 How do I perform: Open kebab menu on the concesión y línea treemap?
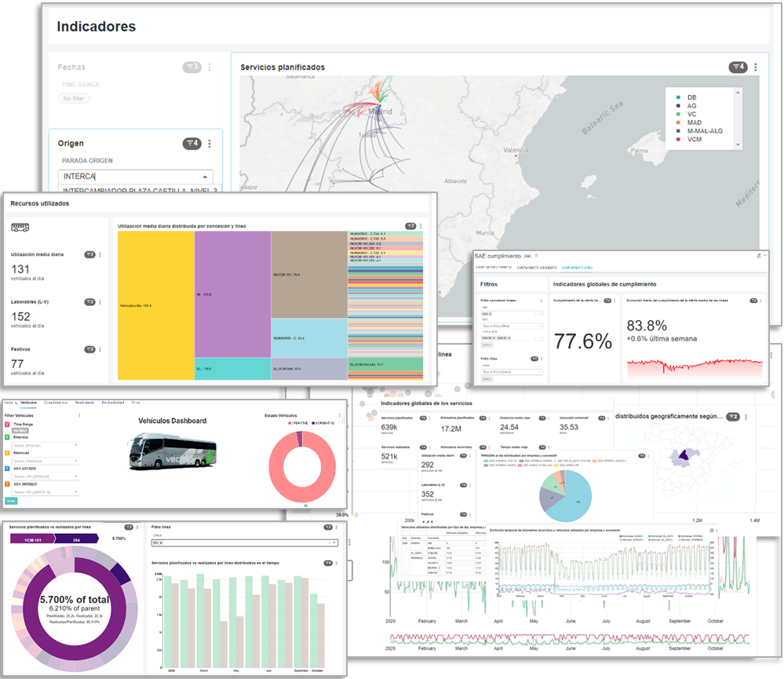pyautogui.click(x=421, y=226)
